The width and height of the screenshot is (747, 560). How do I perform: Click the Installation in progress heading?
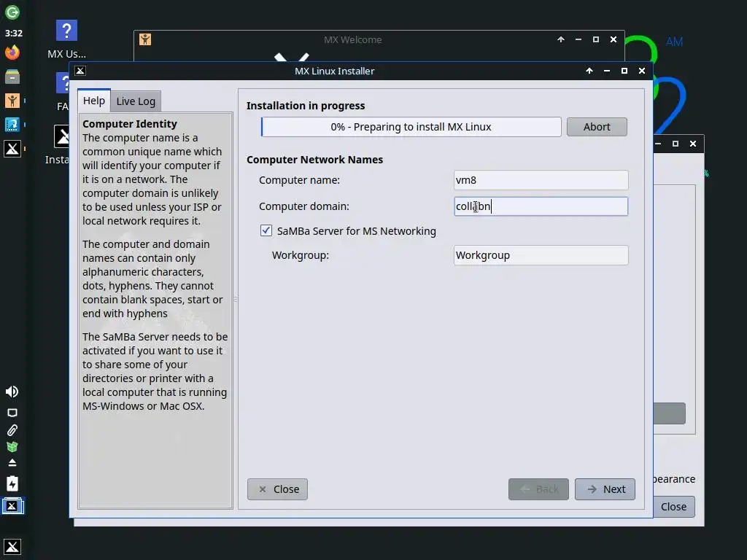(306, 106)
